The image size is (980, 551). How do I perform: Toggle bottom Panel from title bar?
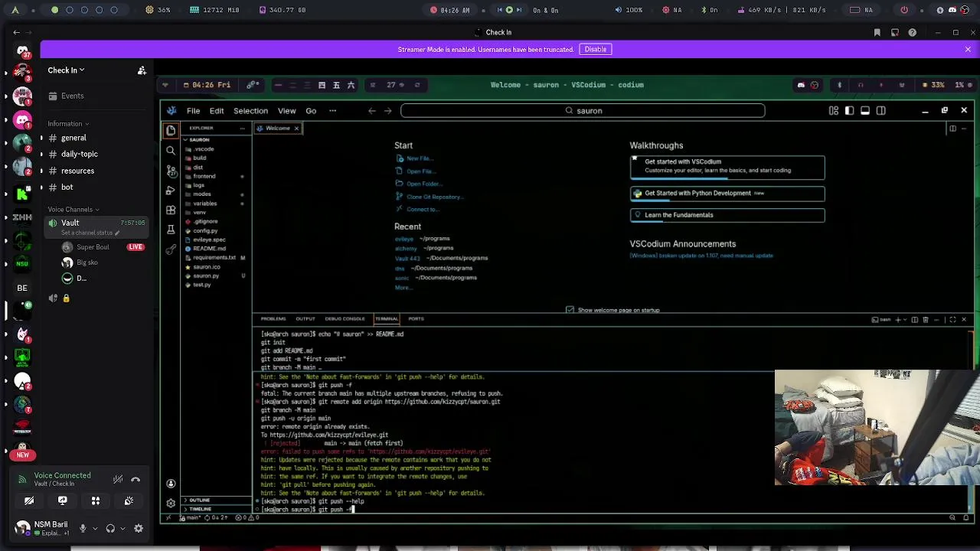865,111
